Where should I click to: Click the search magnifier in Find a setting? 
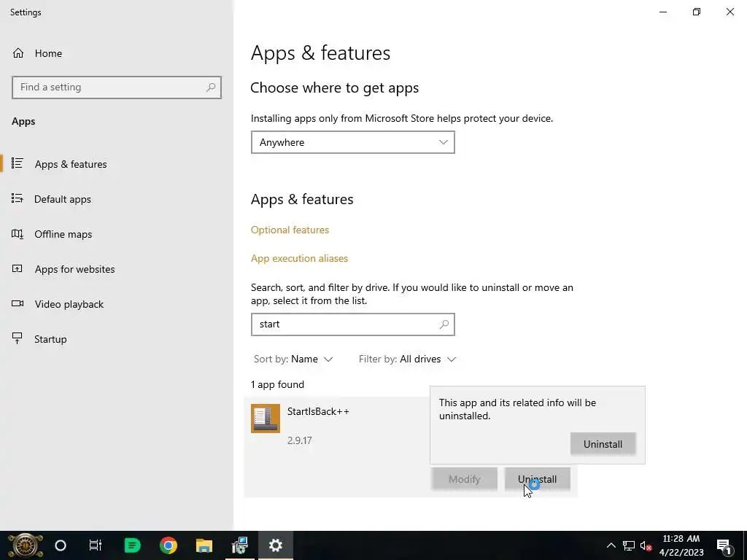211,87
